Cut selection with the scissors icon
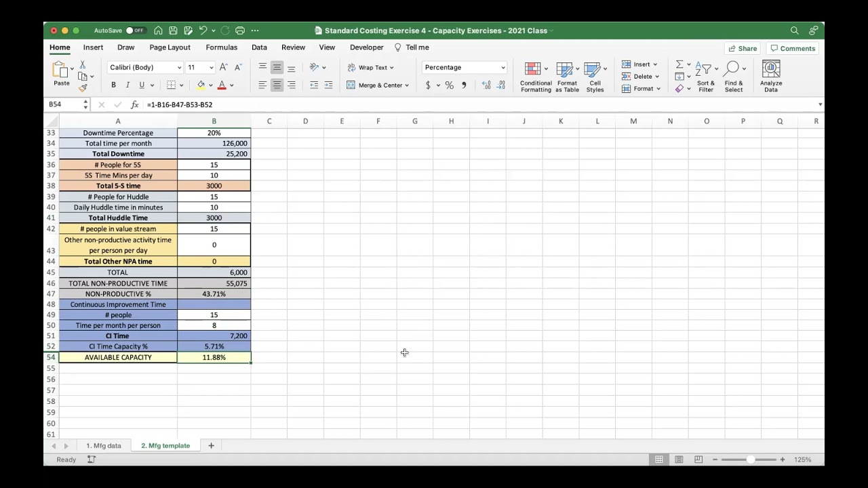Viewport: 868px width, 488px height. point(82,64)
